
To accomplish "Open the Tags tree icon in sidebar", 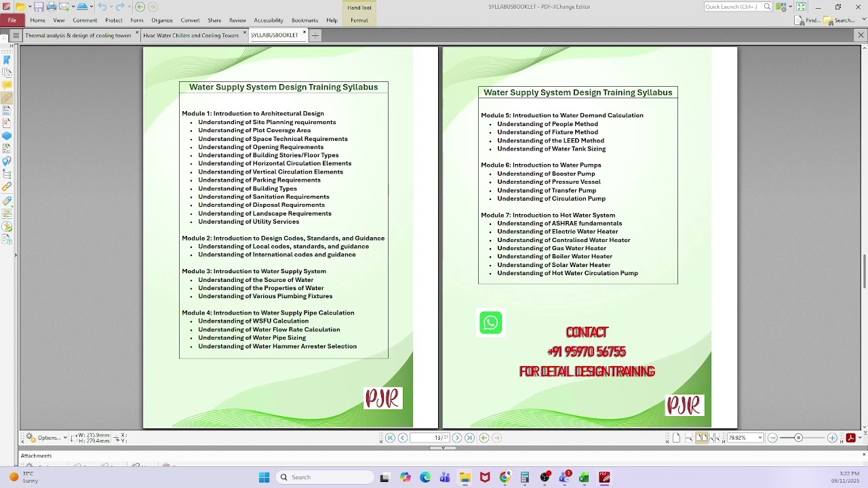I will pos(7,174).
